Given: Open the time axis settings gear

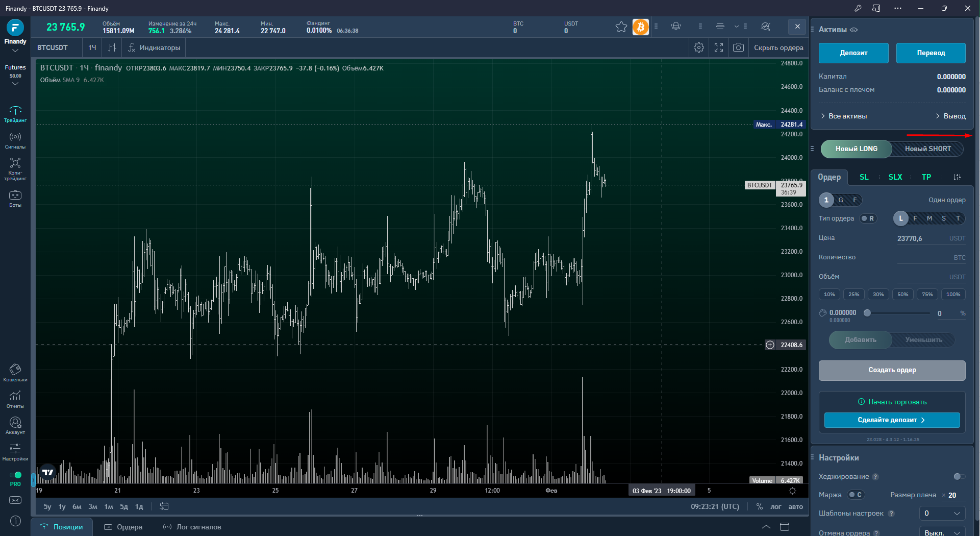Looking at the screenshot, I should click(792, 491).
